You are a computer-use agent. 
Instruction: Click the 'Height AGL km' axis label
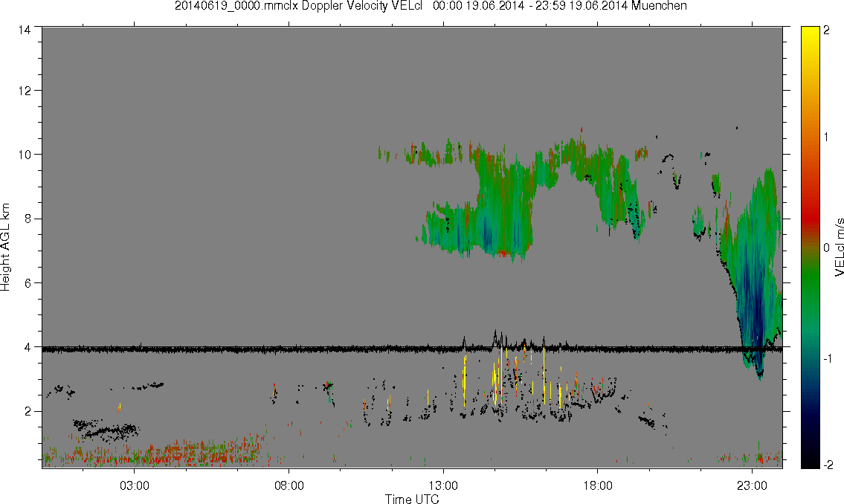point(5,248)
